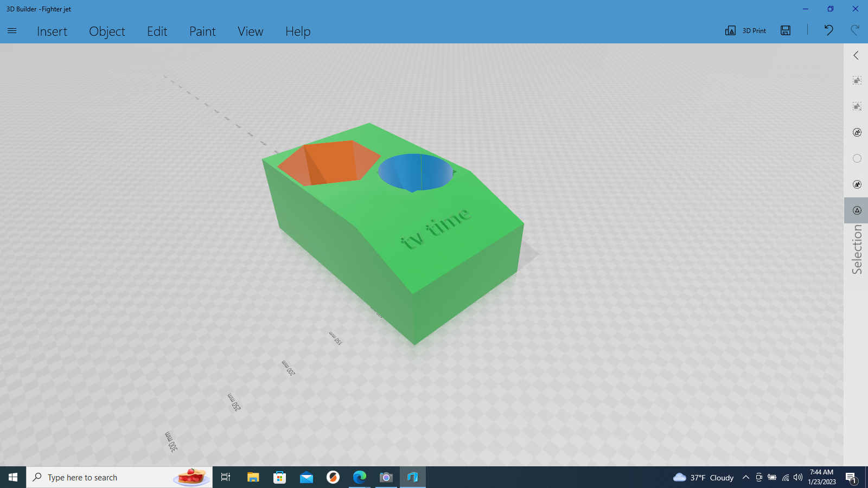The width and height of the screenshot is (868, 488).
Task: Click the Undo icon
Action: point(828,31)
